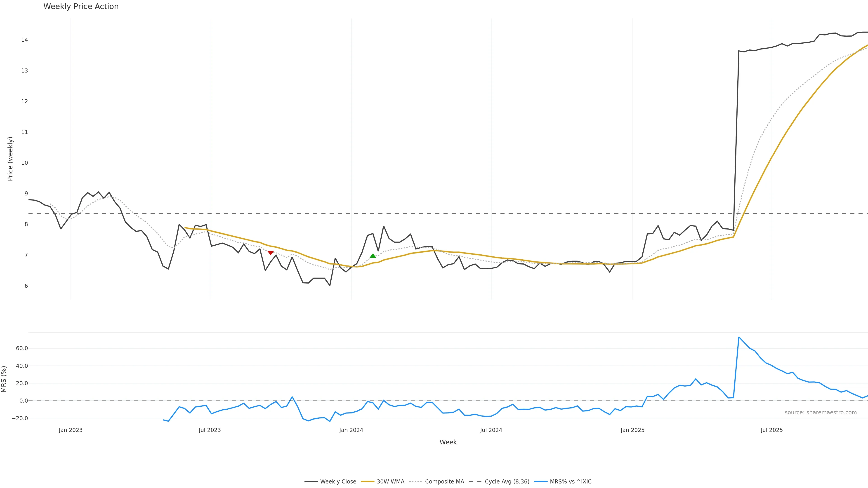Click the source: sharemaestro.com text
This screenshot has width=868, height=488.
click(821, 413)
